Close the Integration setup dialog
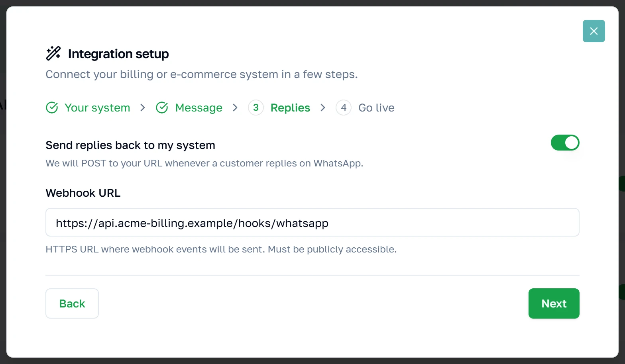Screen dimensions: 625x364 594,31
